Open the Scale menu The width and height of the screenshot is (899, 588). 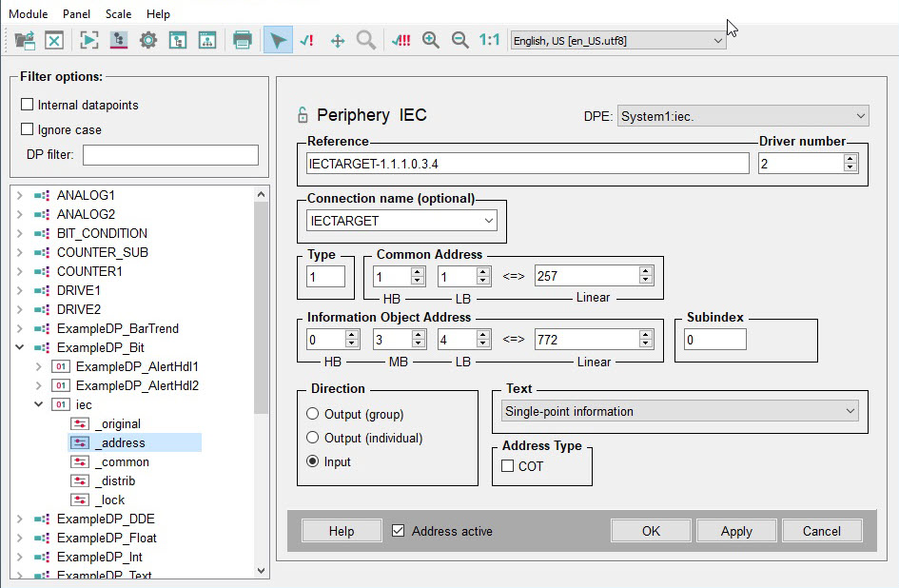coord(119,14)
